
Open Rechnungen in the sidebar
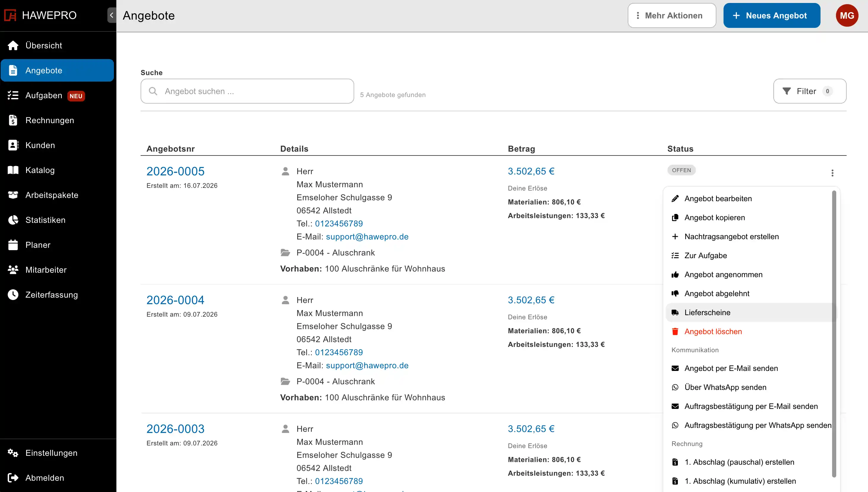pyautogui.click(x=57, y=120)
